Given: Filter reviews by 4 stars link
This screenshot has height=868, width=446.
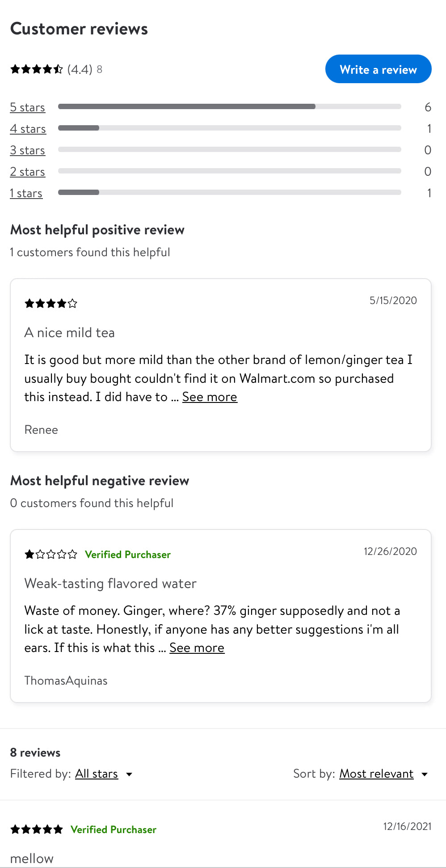Looking at the screenshot, I should click(x=28, y=129).
